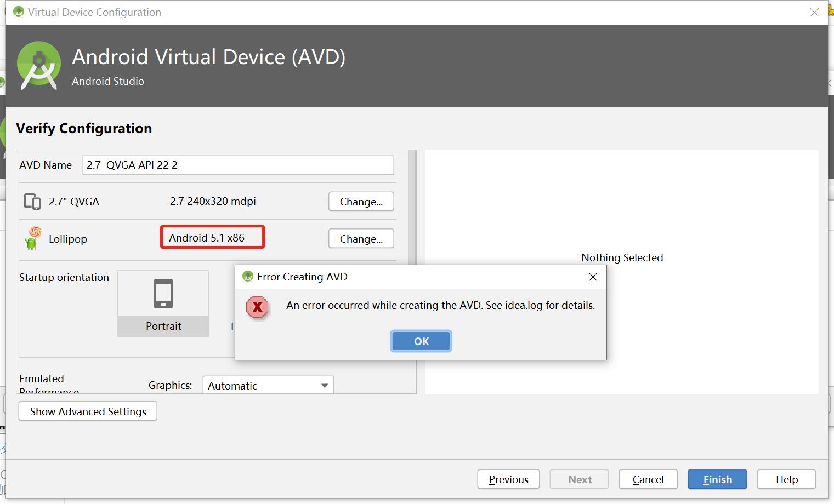
Task: Open Help for AVD configuration
Action: [786, 479]
